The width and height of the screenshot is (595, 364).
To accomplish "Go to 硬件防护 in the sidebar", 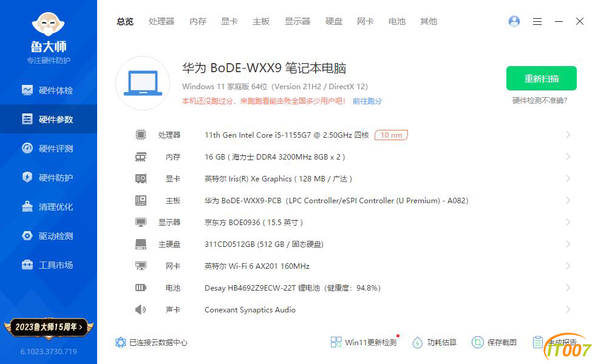I will (49, 177).
